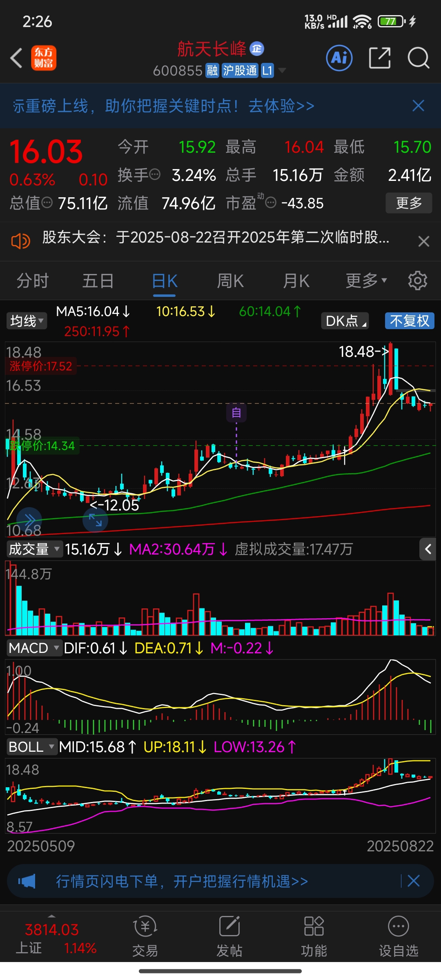Tap the speaker announcement icon
Screen dimensions: 441x980
[20, 241]
